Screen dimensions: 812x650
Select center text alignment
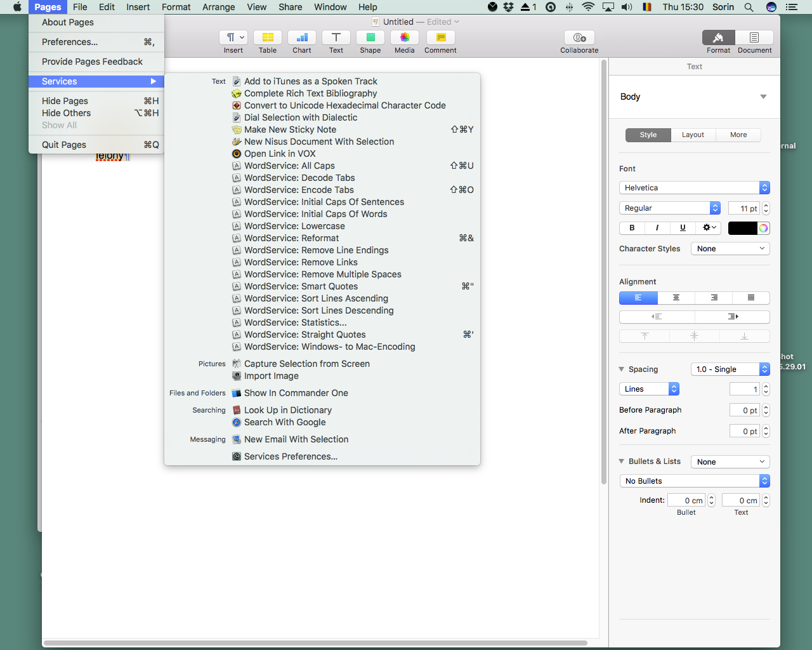(676, 298)
